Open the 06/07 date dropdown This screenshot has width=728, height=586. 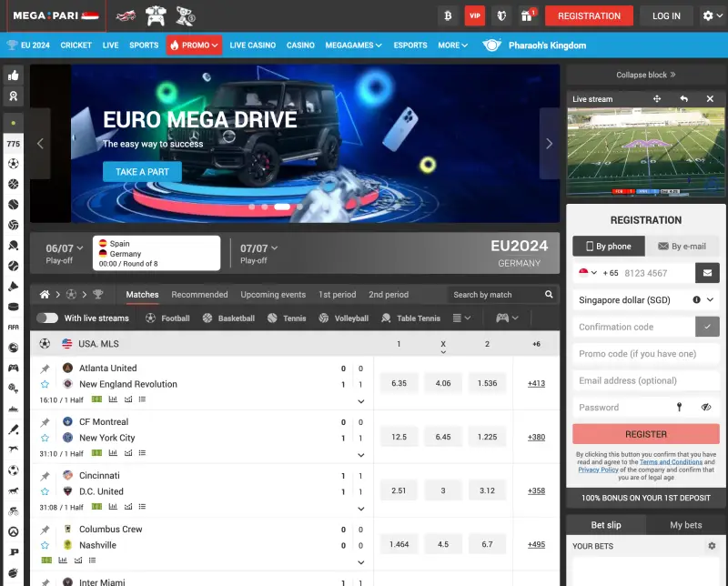pyautogui.click(x=65, y=248)
